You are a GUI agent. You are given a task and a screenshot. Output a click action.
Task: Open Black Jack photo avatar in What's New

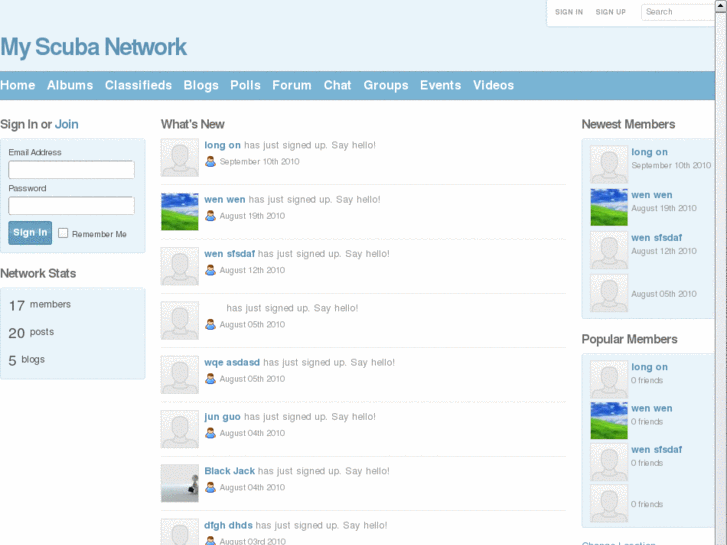click(180, 483)
